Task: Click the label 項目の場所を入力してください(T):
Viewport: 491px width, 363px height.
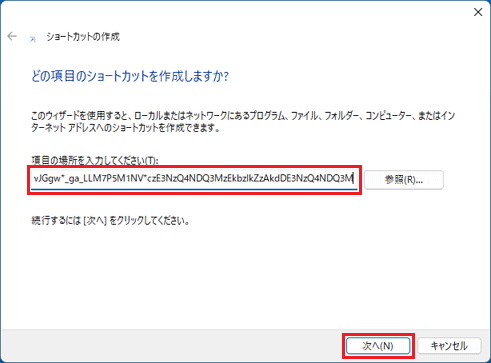Action: click(x=95, y=161)
